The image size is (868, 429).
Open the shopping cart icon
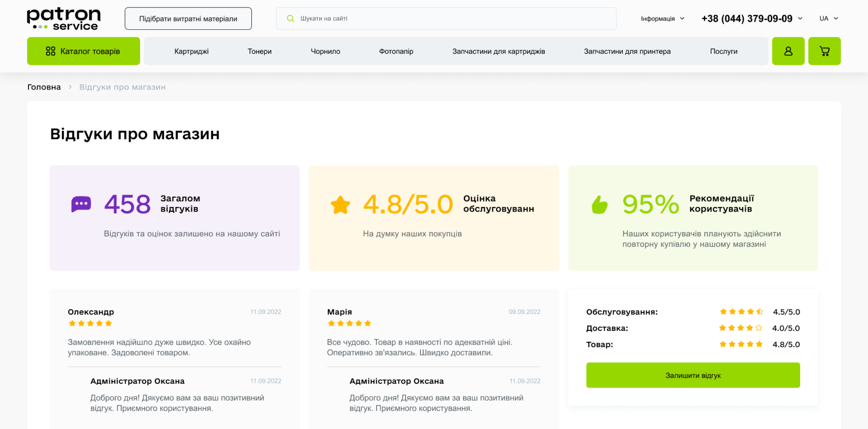[x=824, y=51]
